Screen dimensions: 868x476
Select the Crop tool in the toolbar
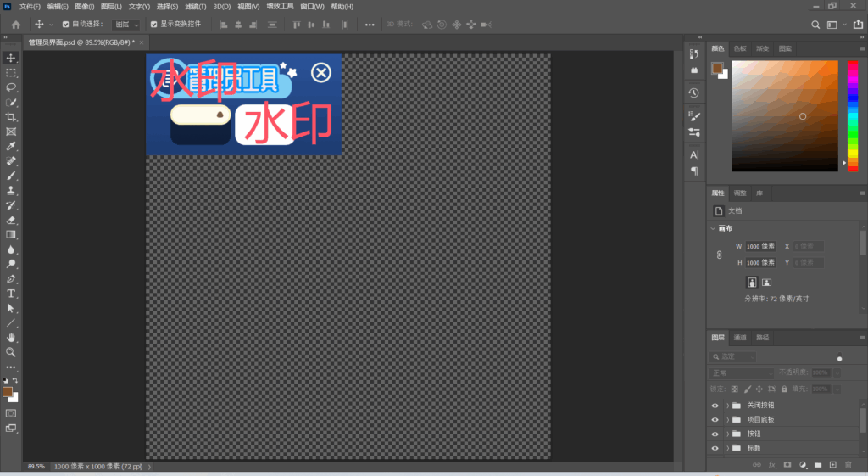(11, 116)
